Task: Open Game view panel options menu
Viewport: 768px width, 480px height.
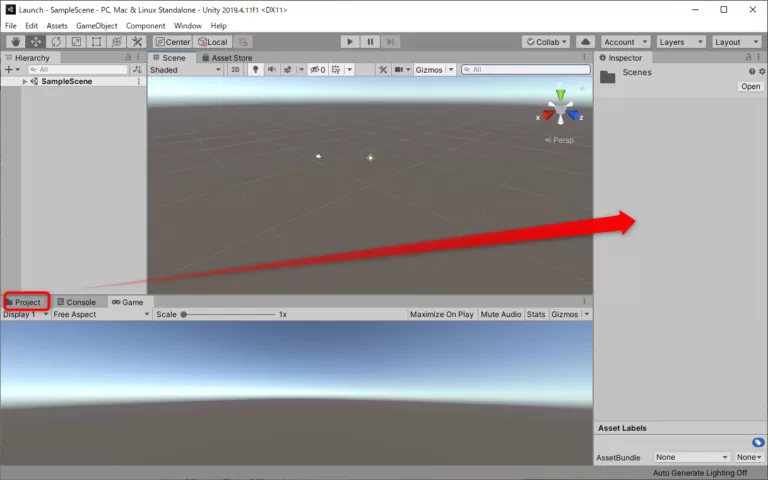Action: (x=584, y=302)
